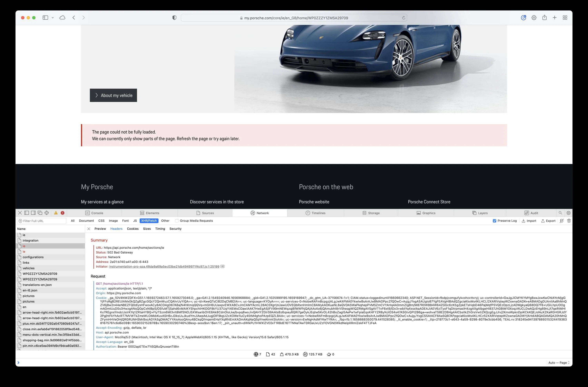Open the sidebar options chevron dropdown
588x387 pixels.
click(x=53, y=18)
